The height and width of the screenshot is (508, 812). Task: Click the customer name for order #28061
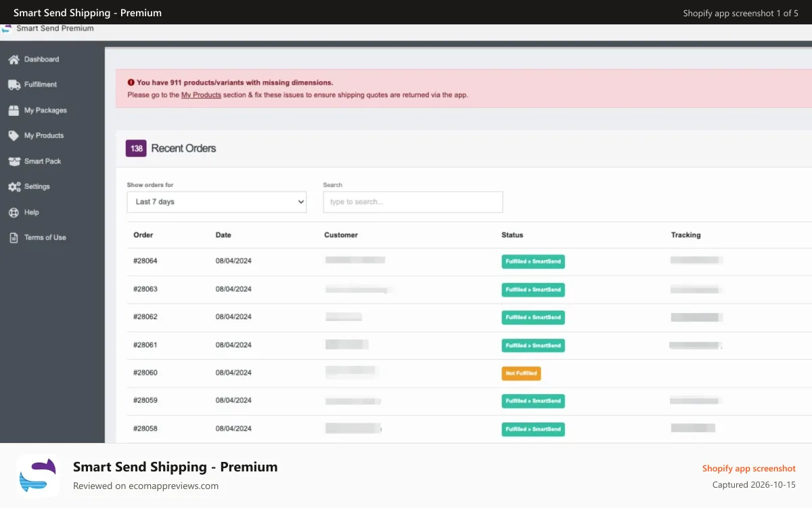[x=346, y=345]
